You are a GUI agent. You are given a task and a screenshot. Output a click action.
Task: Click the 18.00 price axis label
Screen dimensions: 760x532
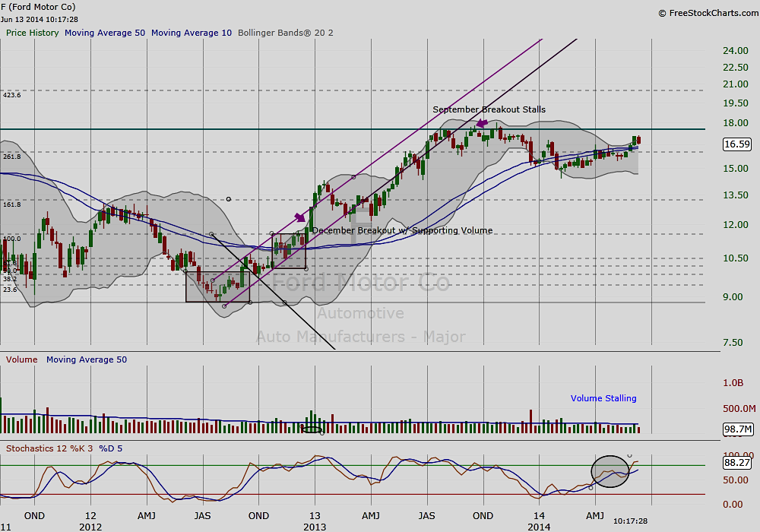tap(736, 123)
